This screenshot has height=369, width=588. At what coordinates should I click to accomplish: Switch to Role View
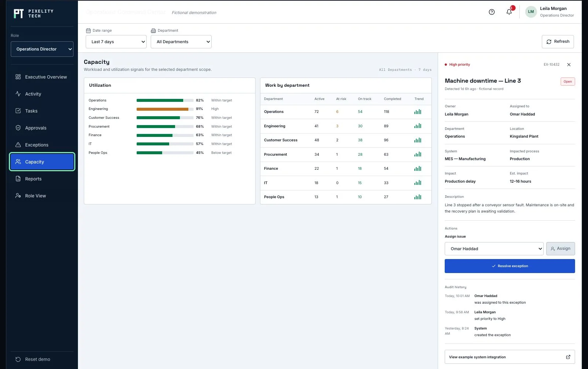[42, 196]
